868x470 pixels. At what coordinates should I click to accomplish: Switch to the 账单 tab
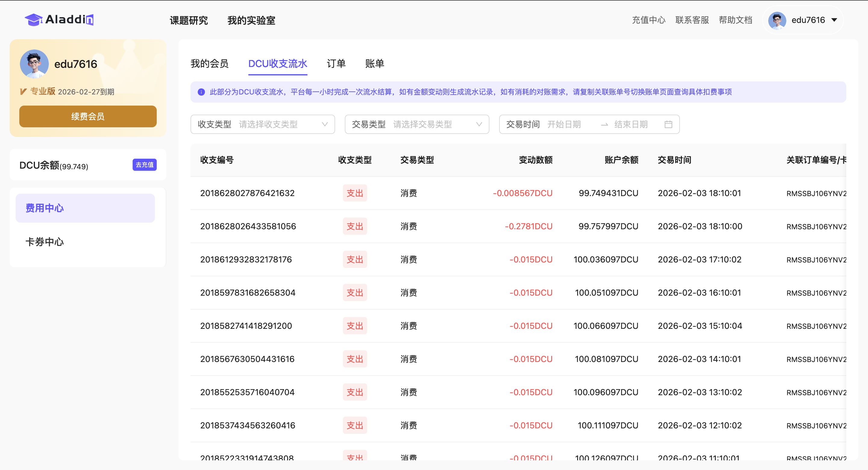[x=374, y=64]
